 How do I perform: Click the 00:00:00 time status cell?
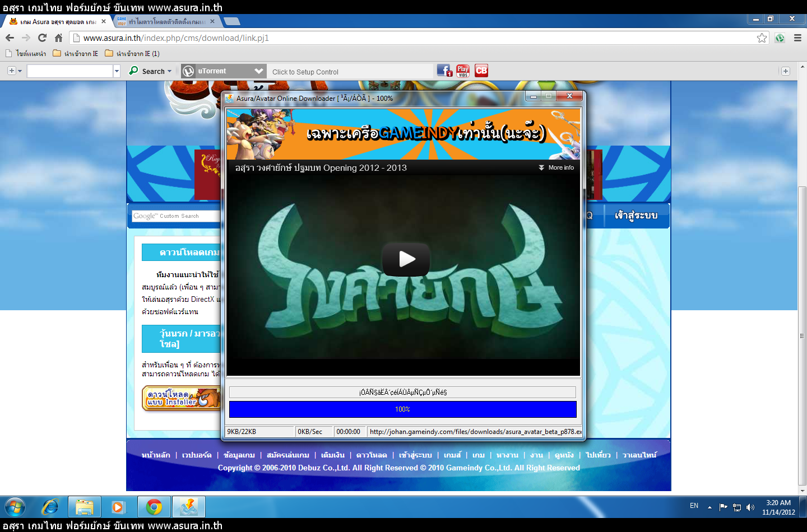[350, 432]
